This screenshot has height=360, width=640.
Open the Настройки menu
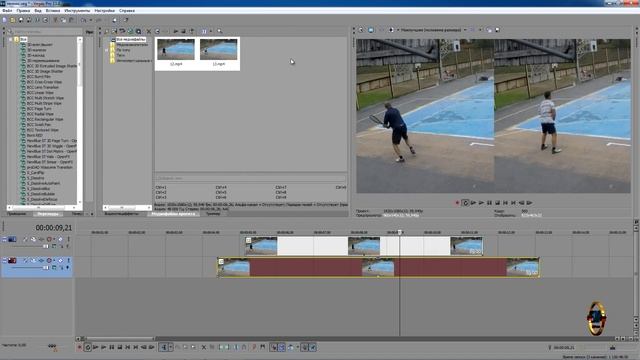point(104,11)
